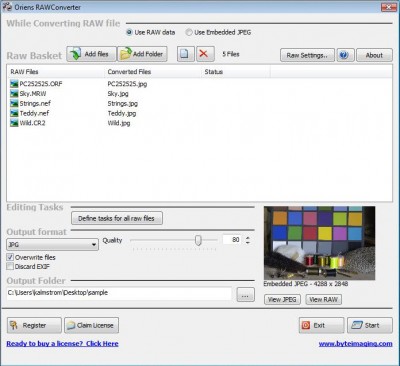Click the red X remove file icon
This screenshot has height=366, width=400.
[205, 54]
